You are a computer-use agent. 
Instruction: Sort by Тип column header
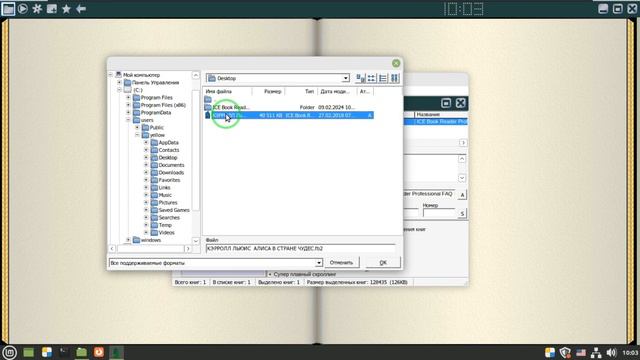pyautogui.click(x=301, y=91)
